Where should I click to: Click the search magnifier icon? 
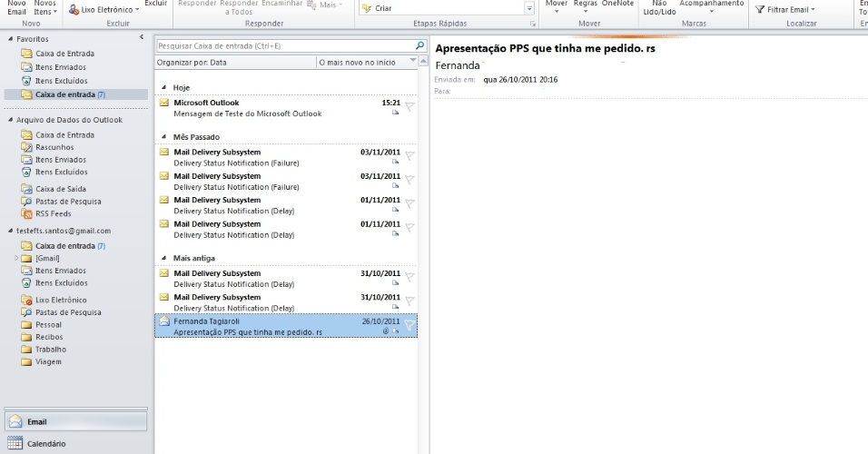point(419,45)
